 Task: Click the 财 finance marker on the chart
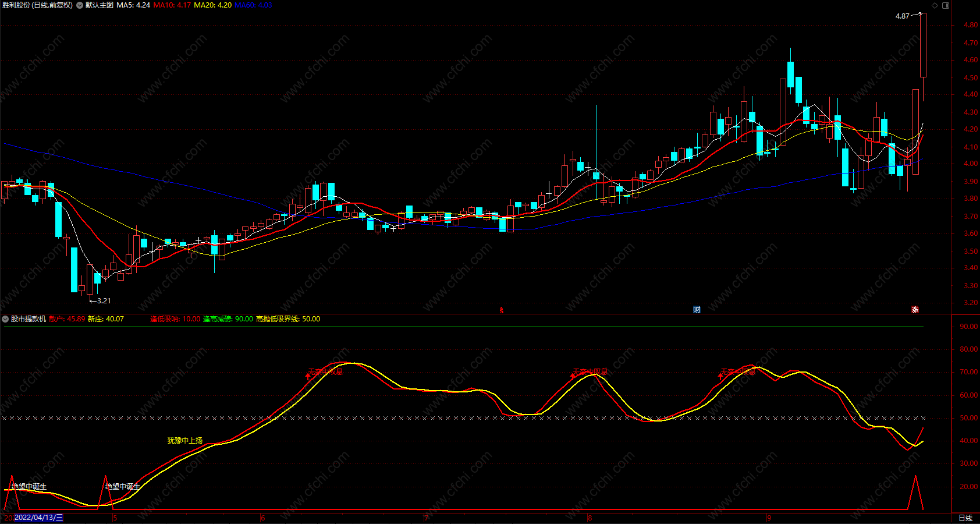point(697,310)
